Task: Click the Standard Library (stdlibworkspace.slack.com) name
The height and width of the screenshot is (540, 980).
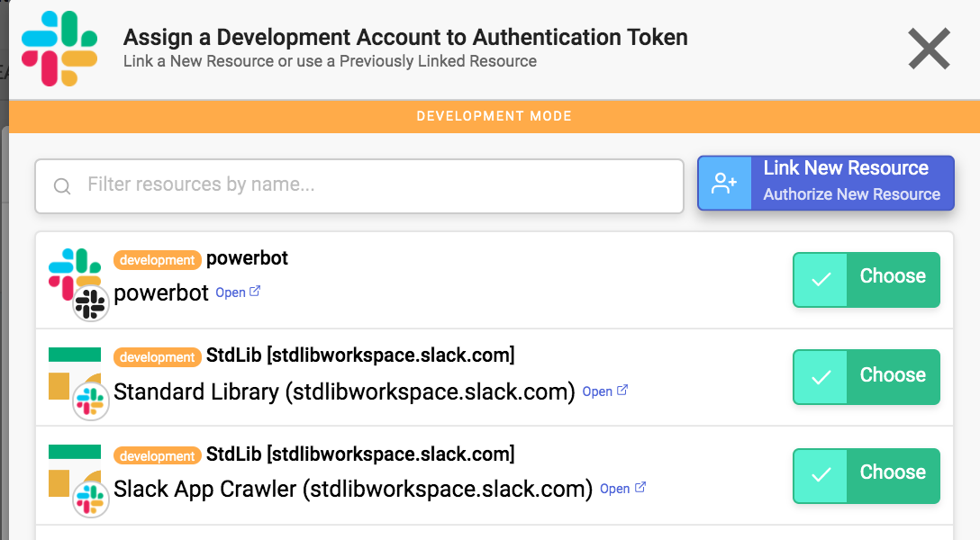Action: coord(344,392)
